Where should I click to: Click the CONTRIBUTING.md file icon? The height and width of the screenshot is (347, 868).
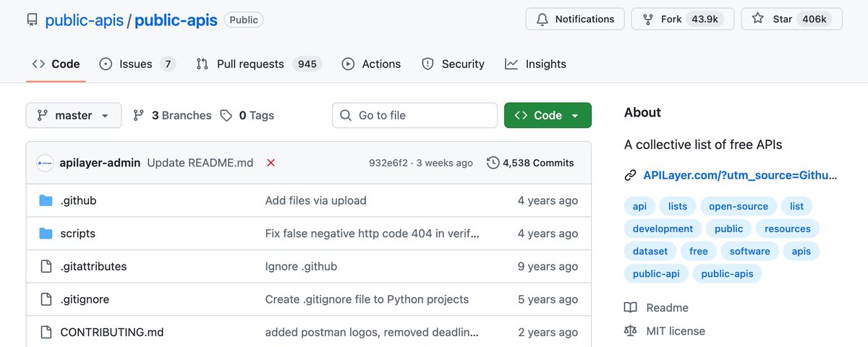coord(46,333)
